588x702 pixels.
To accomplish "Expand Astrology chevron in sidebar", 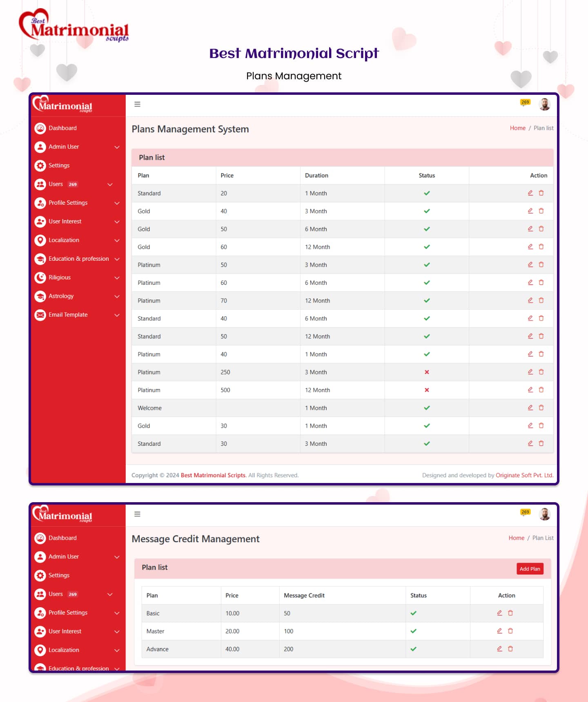I will [x=117, y=297].
